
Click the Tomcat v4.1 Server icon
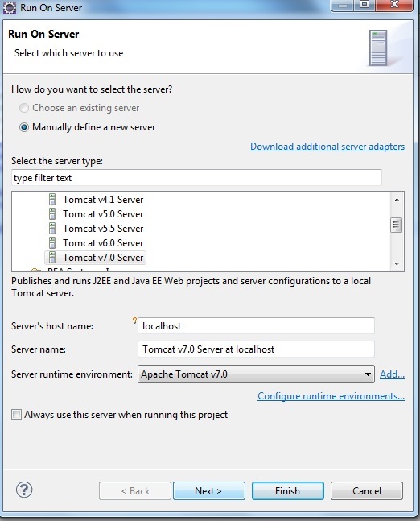pyautogui.click(x=52, y=200)
